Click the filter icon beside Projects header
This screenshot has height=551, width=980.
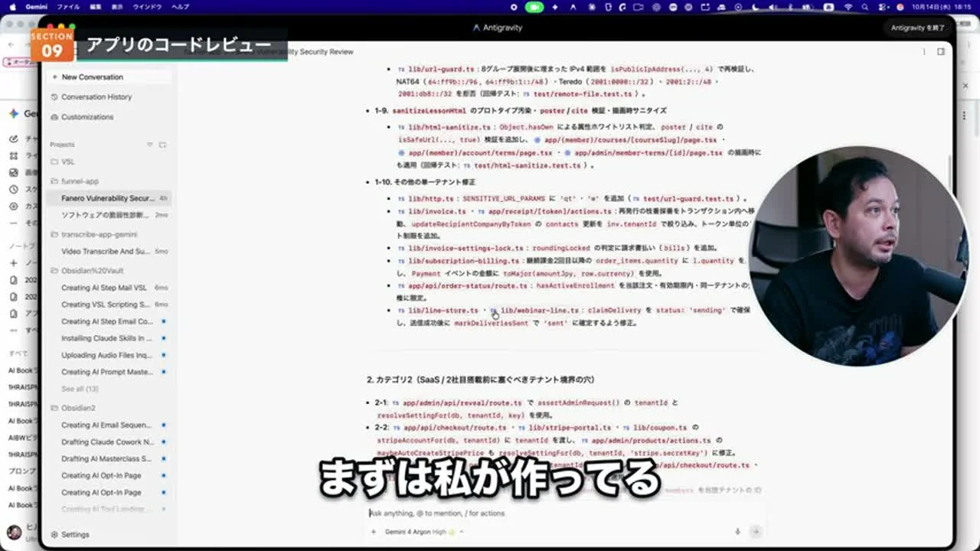pos(150,145)
